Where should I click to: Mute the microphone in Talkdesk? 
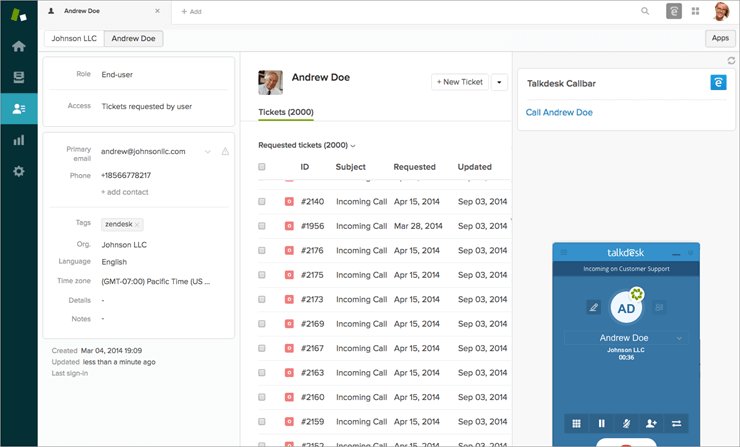[x=626, y=423]
